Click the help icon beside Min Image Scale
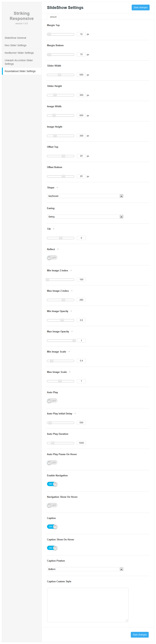 (x=69, y=352)
